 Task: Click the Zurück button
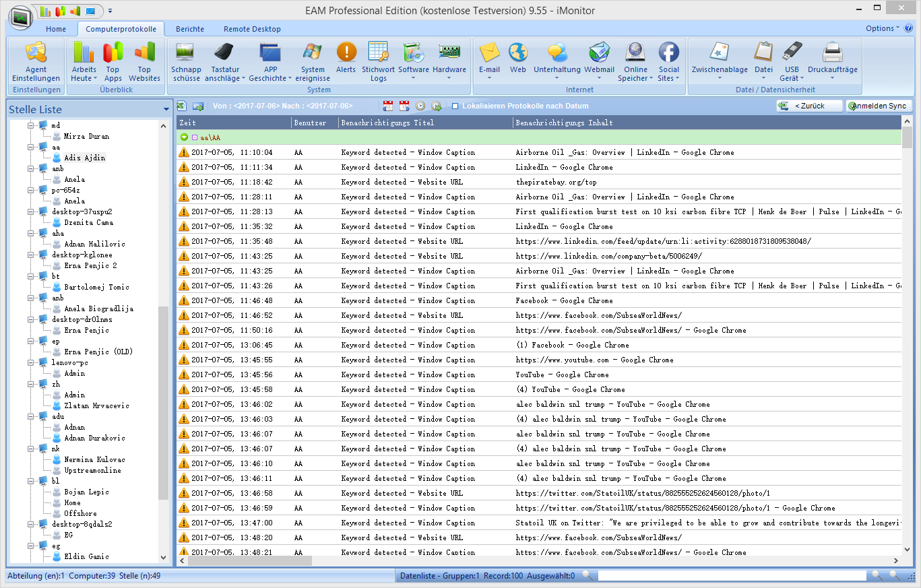pyautogui.click(x=809, y=106)
